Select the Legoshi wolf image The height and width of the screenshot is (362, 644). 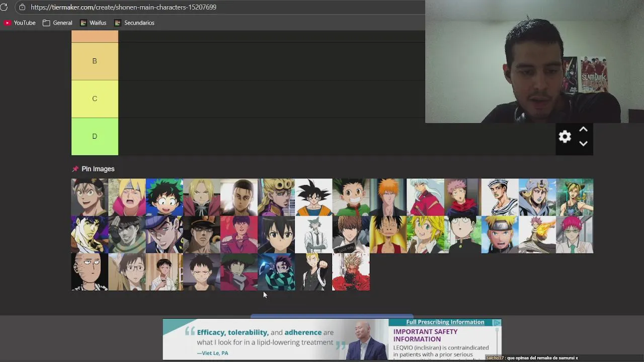[313, 234]
